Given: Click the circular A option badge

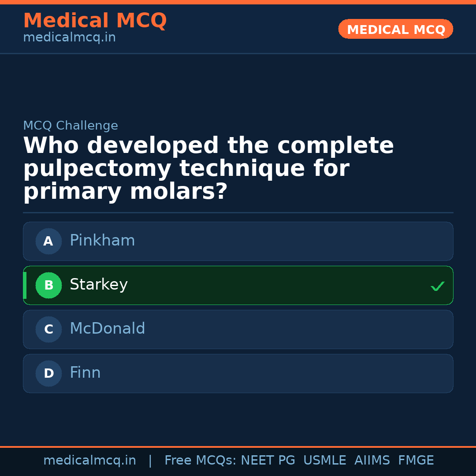Looking at the screenshot, I should coord(48,241).
